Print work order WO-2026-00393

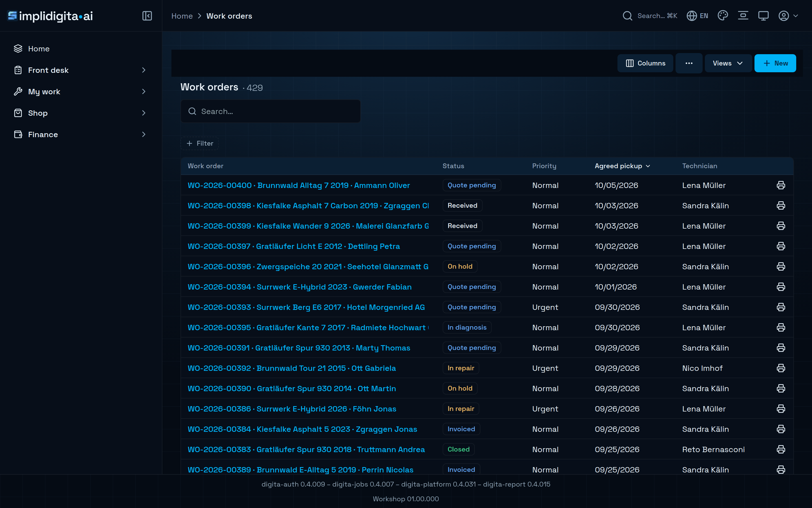coord(781,307)
